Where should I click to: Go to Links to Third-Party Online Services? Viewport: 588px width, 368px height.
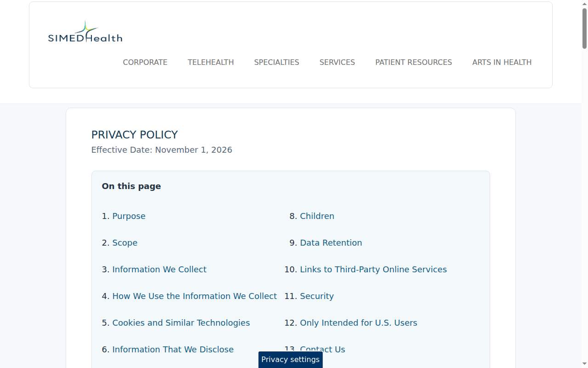[x=373, y=270]
